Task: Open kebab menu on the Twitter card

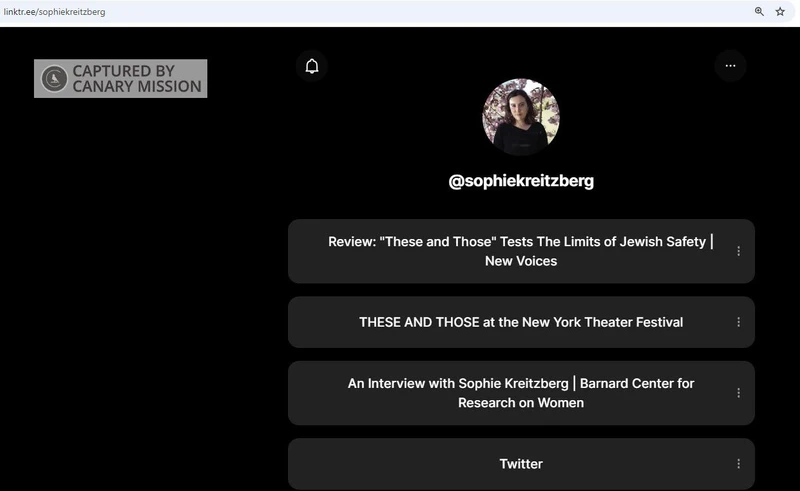Action: coord(738,464)
